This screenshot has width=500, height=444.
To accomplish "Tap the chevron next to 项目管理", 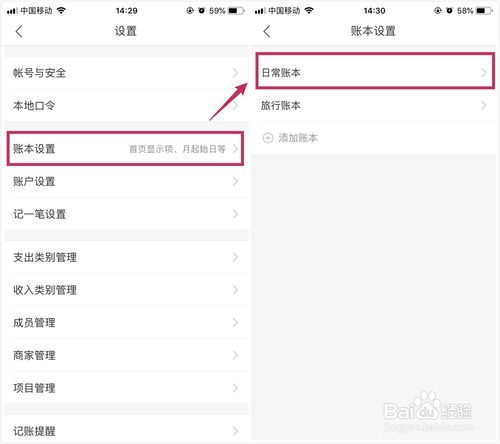I will (235, 388).
